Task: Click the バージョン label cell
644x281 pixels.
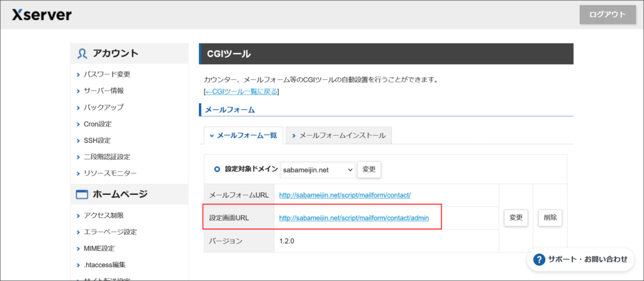Action: 239,241
